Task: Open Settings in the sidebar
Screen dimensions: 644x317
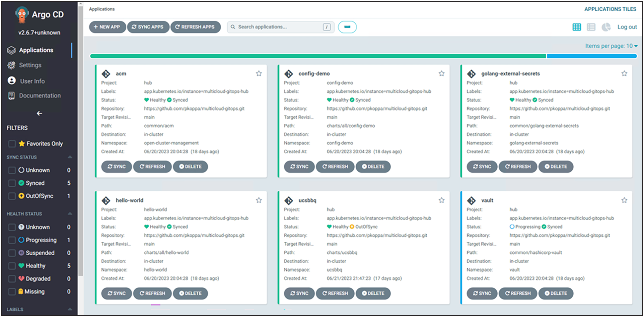Action: coord(30,65)
